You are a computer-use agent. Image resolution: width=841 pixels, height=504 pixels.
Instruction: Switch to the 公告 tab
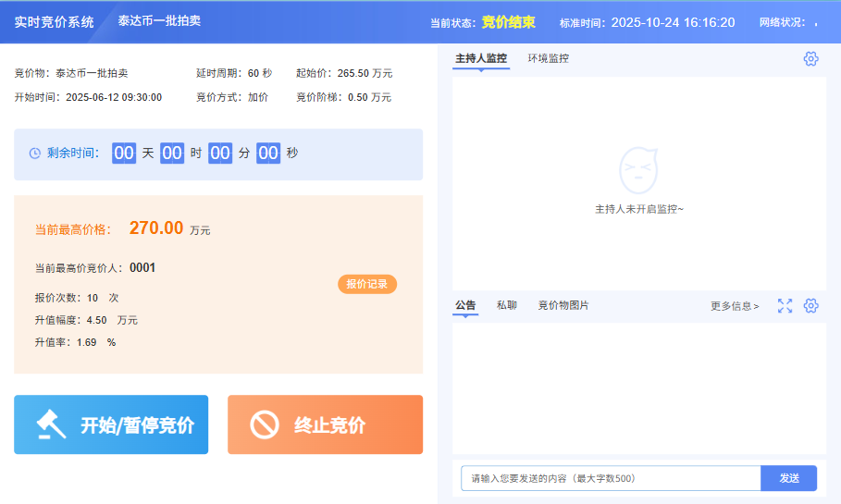tap(465, 305)
